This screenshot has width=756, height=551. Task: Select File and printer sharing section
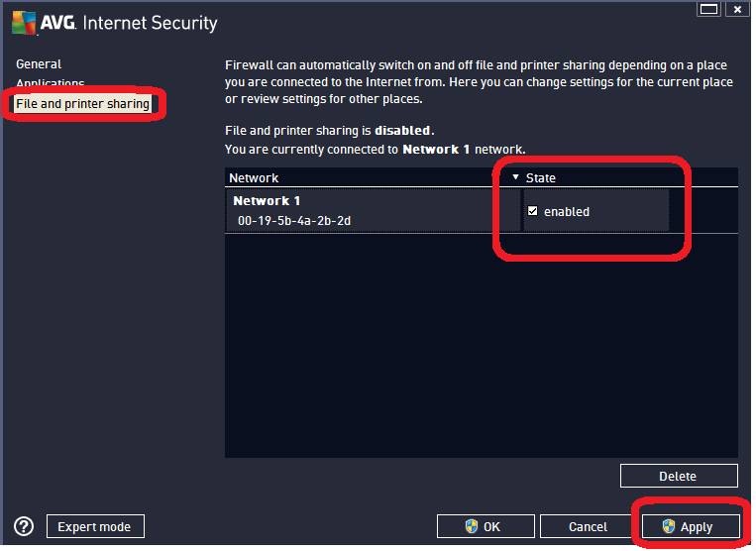[82, 104]
